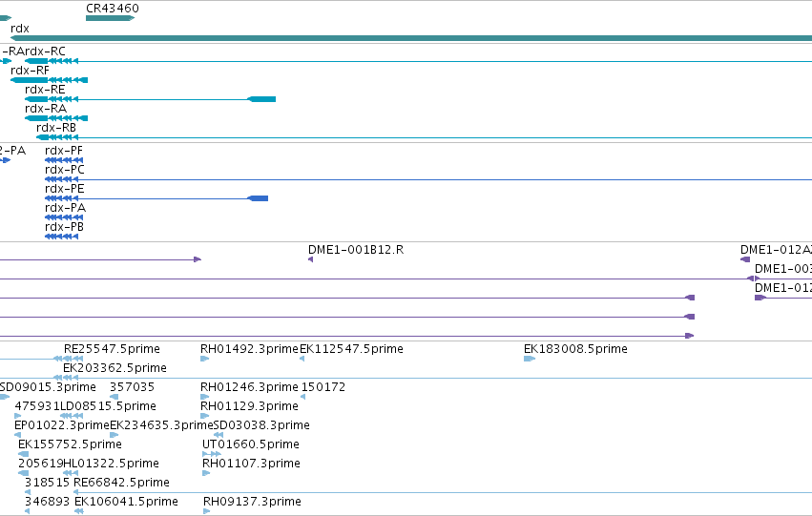Viewport: 812px width, 516px height.
Task: Select SD03038.3prime EST label
Action: (261, 426)
